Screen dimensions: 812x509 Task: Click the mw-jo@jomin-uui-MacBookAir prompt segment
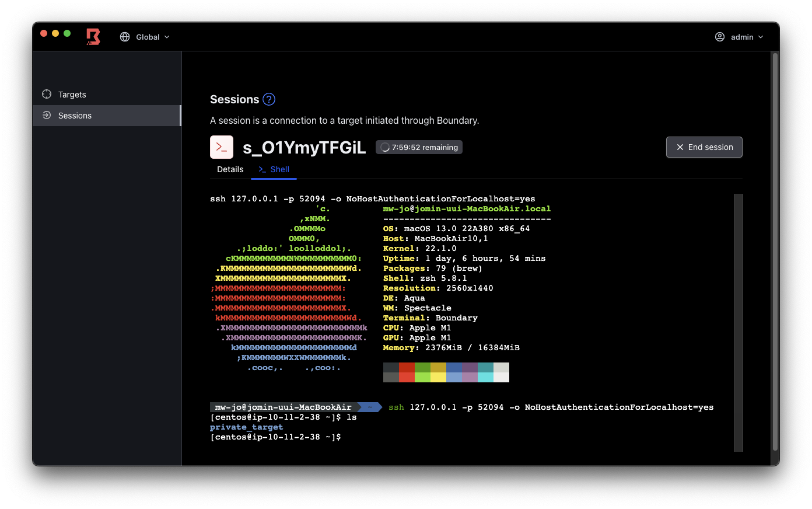click(283, 407)
